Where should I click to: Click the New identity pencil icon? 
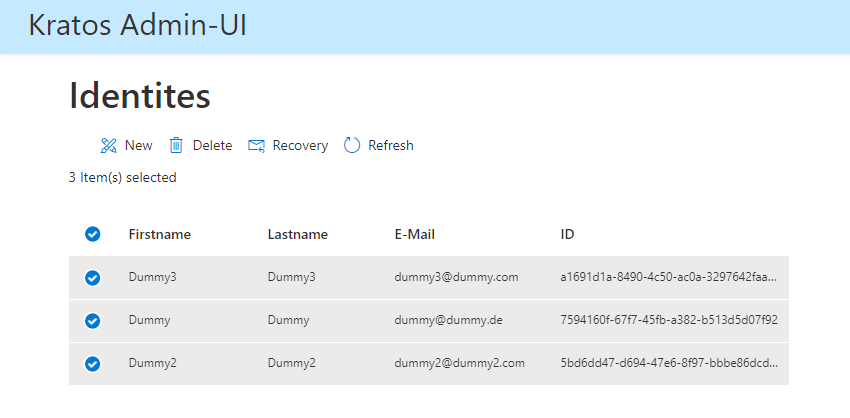108,145
